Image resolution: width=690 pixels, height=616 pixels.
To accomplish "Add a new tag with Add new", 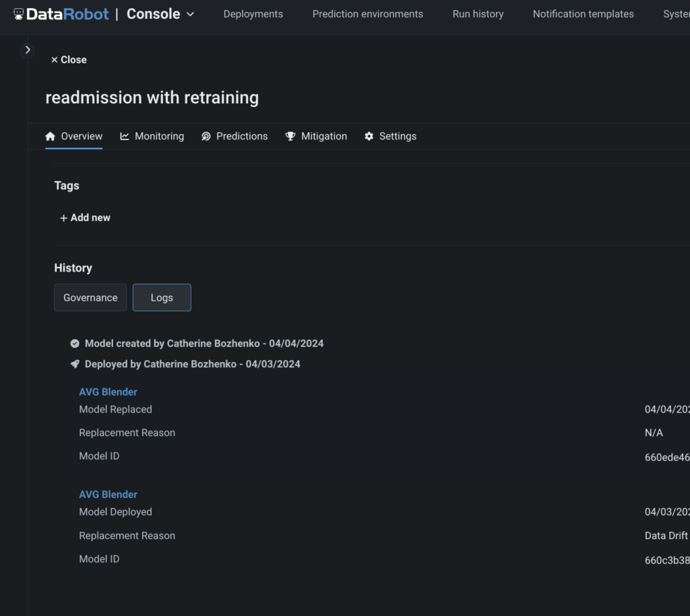I will click(85, 217).
